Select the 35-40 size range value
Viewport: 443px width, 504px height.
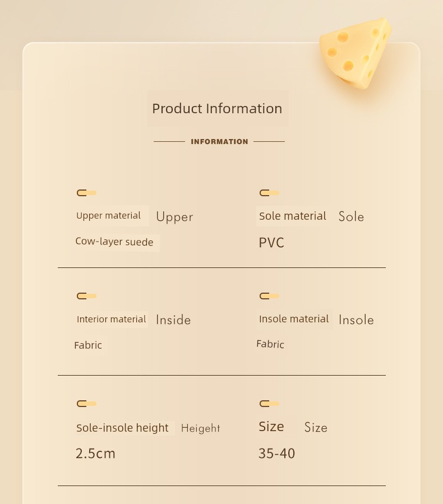(x=277, y=454)
